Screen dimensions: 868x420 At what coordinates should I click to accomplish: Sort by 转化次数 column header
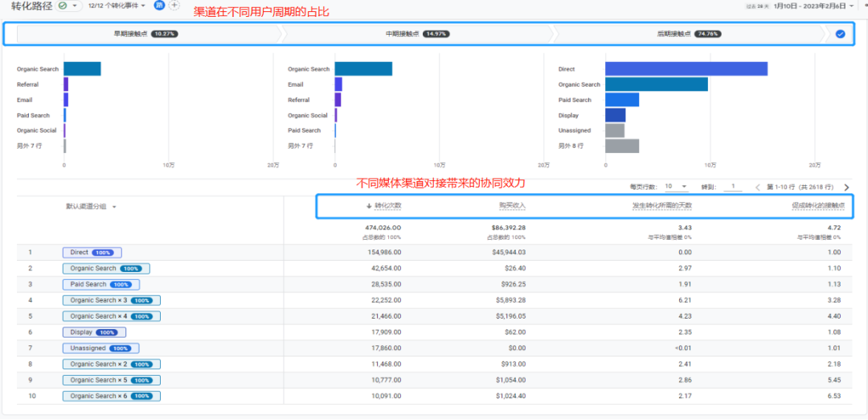pyautogui.click(x=383, y=205)
